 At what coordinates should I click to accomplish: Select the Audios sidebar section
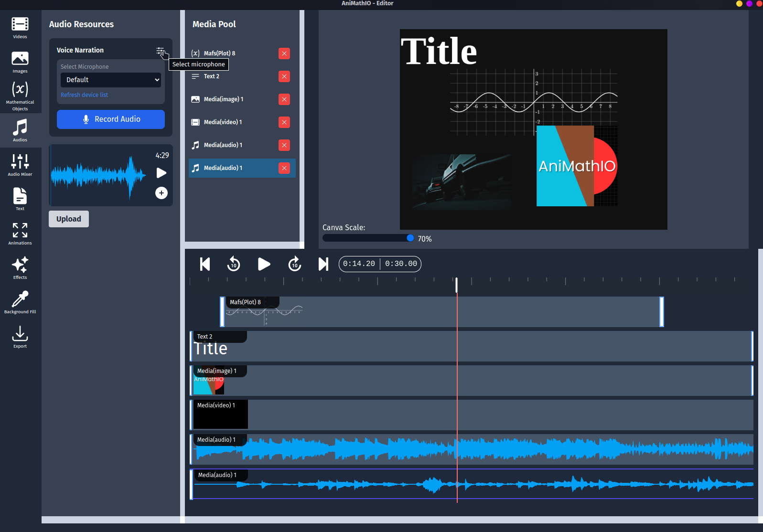pyautogui.click(x=20, y=130)
